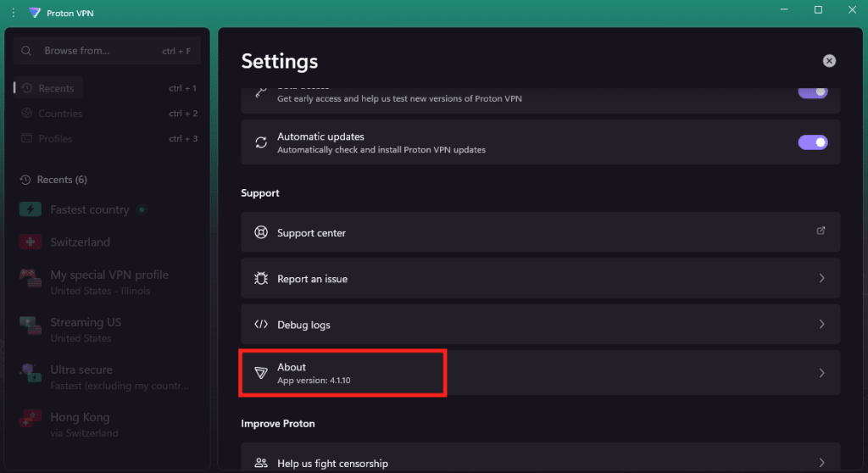868x473 pixels.
Task: Expand Report an issue chevron
Action: click(x=821, y=278)
